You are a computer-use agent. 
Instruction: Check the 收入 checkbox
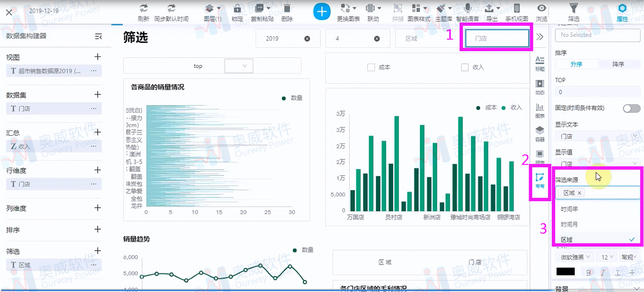coord(465,68)
